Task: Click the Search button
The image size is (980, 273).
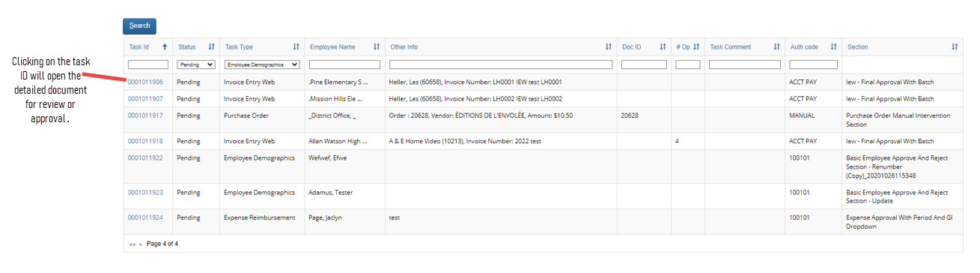Action: click(x=139, y=25)
